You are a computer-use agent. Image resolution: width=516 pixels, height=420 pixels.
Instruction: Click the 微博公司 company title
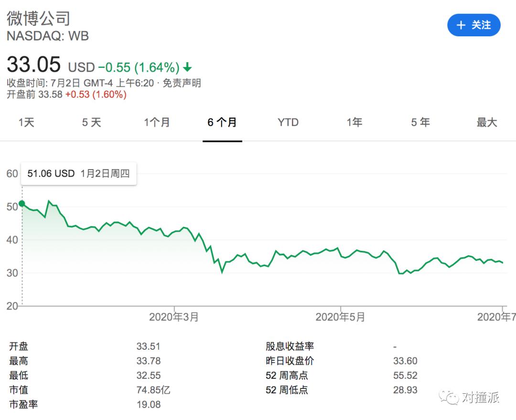38,18
